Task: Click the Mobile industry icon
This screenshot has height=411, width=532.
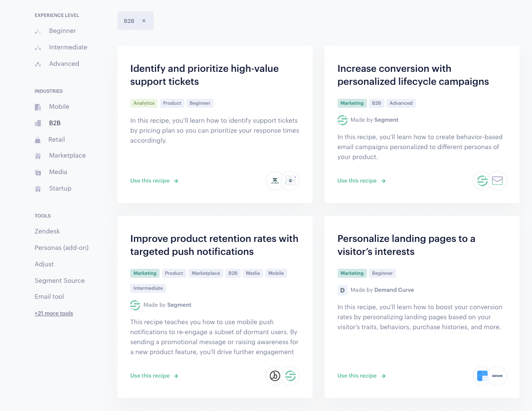Action: click(x=38, y=107)
